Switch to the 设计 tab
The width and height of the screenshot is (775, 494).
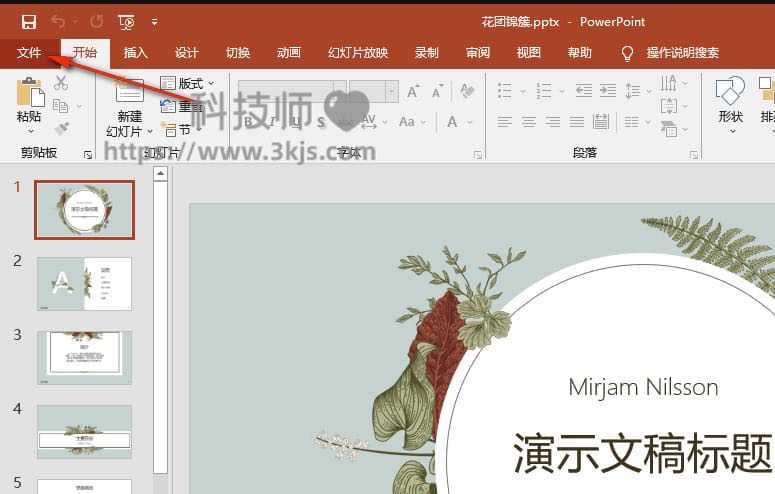[x=186, y=53]
